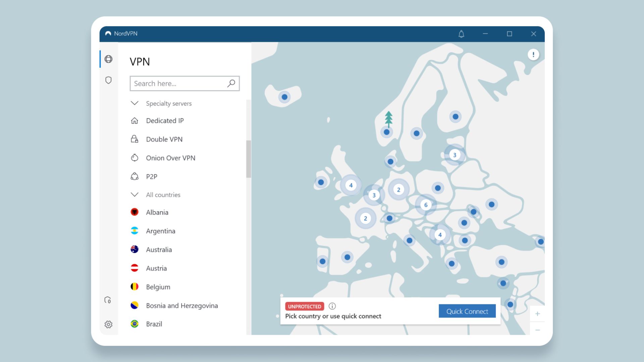Click the support headset icon
Viewport: 644px width, 362px height.
point(108,299)
